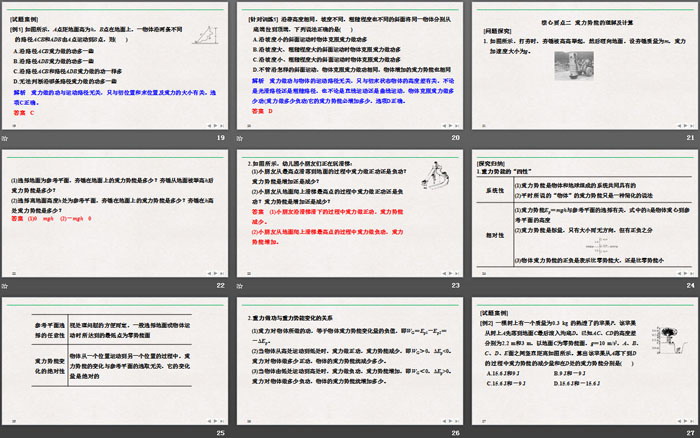Click the next-slide arrow inside slide 20

coord(450,126)
